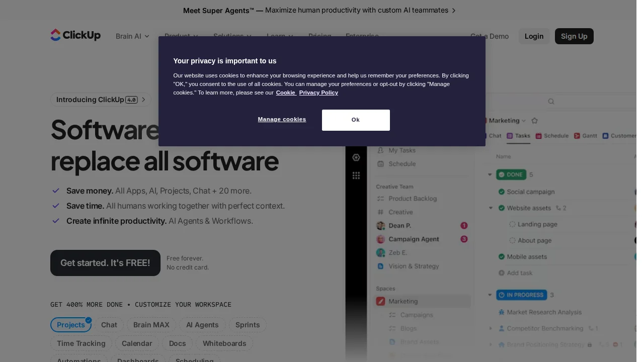Click the chevron in the Introducing ClickUp pill

[143, 100]
